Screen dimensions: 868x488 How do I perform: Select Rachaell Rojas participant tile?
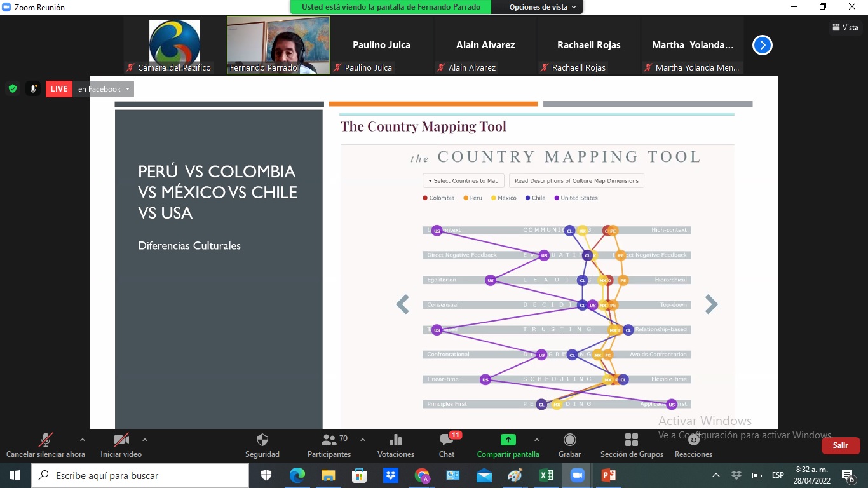(x=588, y=46)
